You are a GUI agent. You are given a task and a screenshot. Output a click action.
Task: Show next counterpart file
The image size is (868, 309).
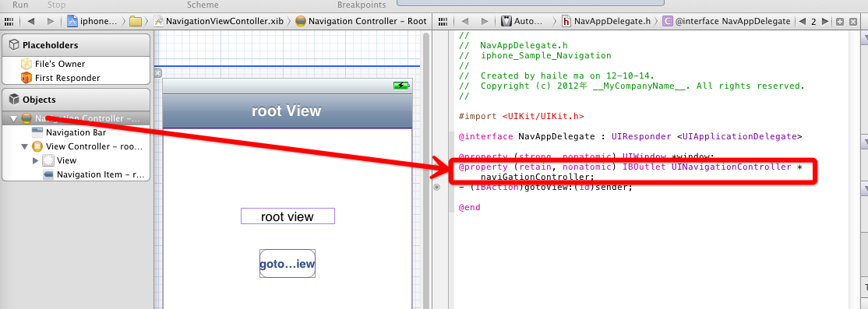click(x=825, y=22)
